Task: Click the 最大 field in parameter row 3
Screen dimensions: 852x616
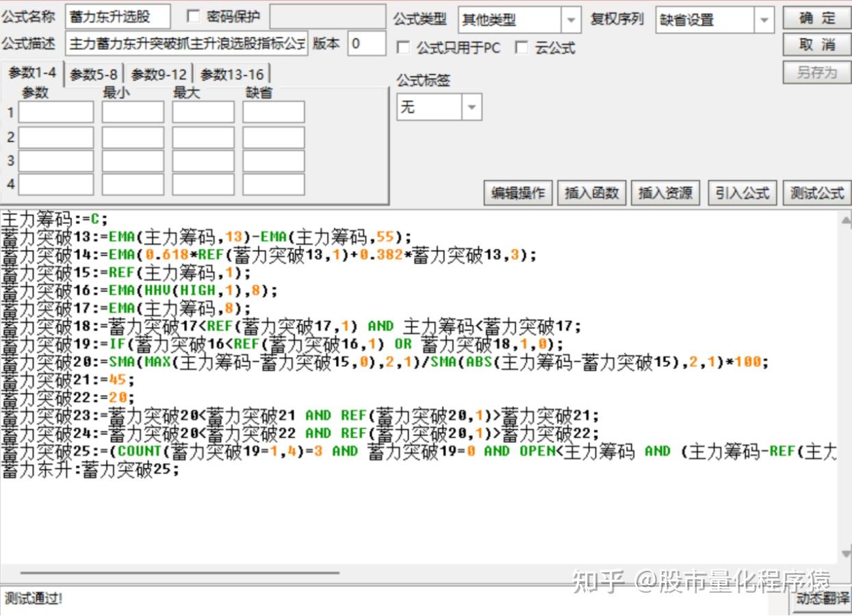Action: point(203,161)
